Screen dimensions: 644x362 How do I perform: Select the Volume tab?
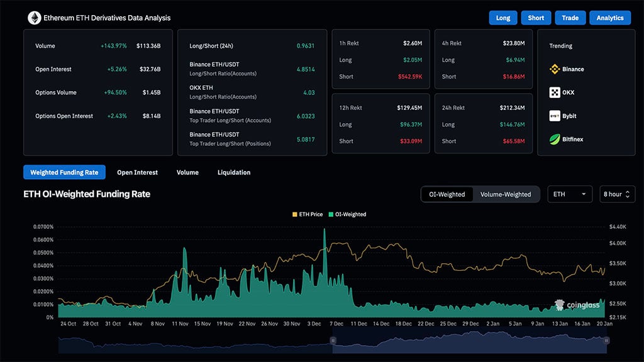(x=187, y=172)
